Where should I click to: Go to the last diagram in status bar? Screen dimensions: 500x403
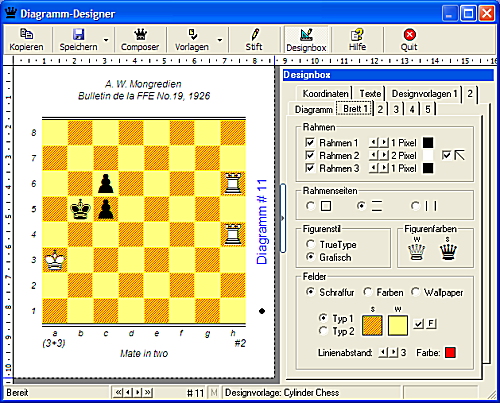point(148,392)
